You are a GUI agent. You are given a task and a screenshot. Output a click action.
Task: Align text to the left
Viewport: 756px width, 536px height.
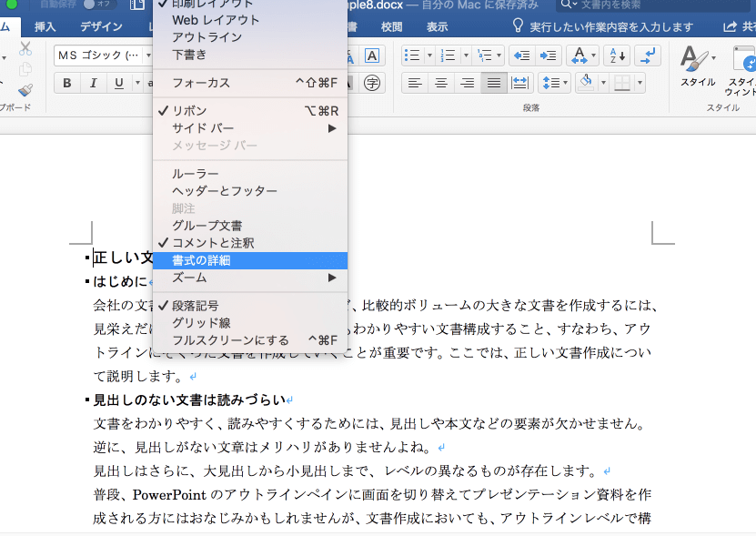[x=415, y=83]
